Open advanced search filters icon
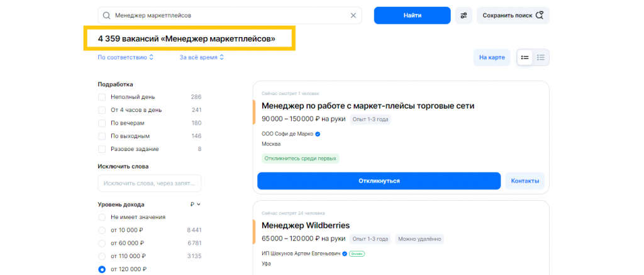Screen dimensions: 644x275 click(464, 16)
